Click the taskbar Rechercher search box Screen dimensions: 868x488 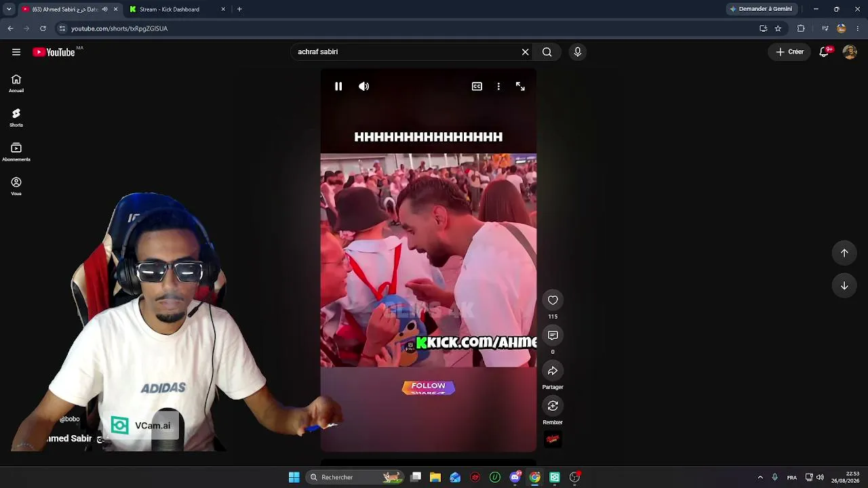[355, 477]
